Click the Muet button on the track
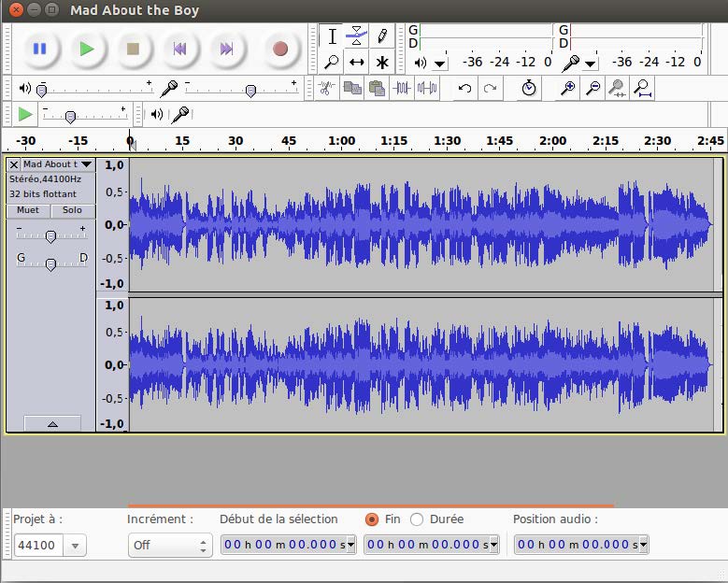Image resolution: width=728 pixels, height=583 pixels. 28,210
